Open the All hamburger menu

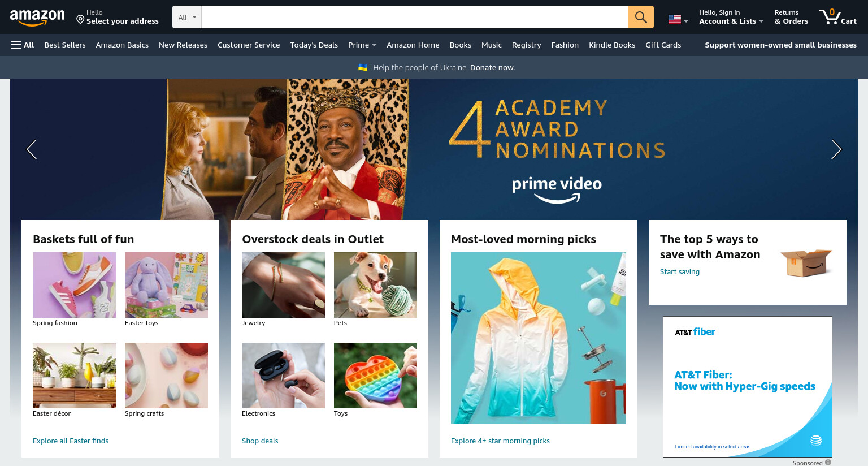[x=23, y=45]
